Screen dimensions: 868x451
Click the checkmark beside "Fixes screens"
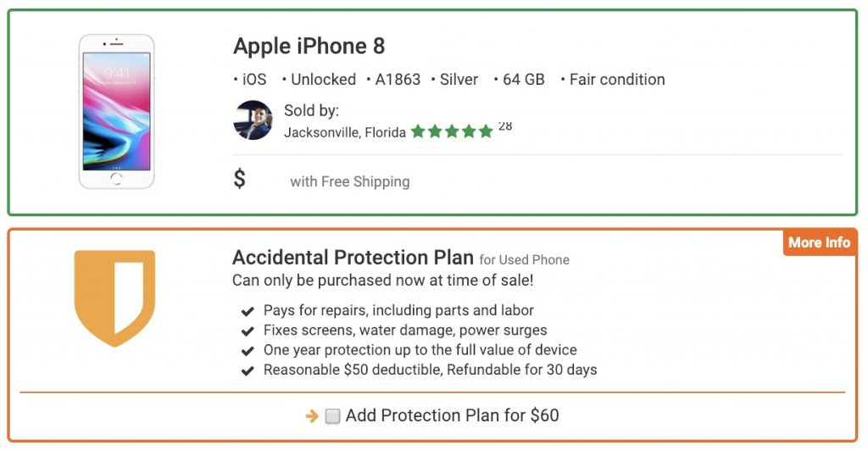pos(248,331)
